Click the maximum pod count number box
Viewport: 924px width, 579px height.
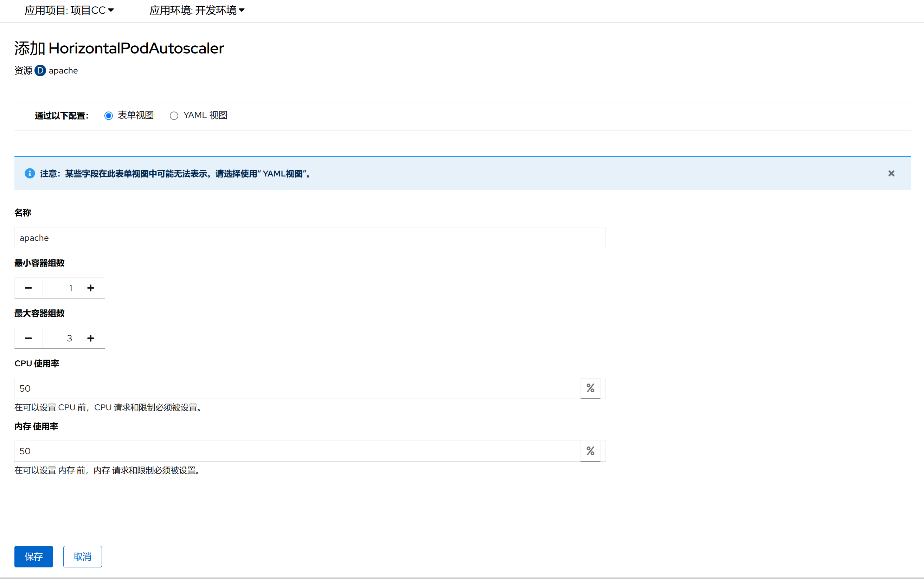pos(60,338)
